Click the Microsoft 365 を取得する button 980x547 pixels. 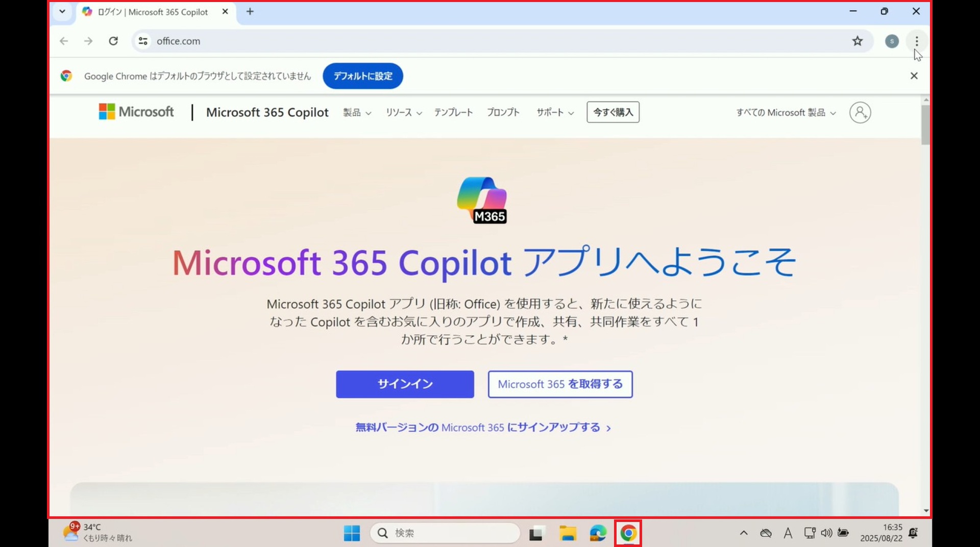(560, 384)
